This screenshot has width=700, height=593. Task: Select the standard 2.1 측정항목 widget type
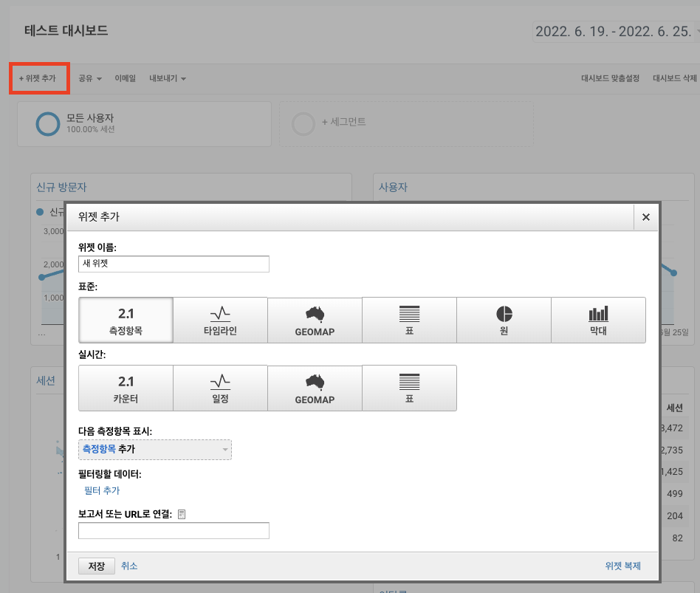click(126, 321)
